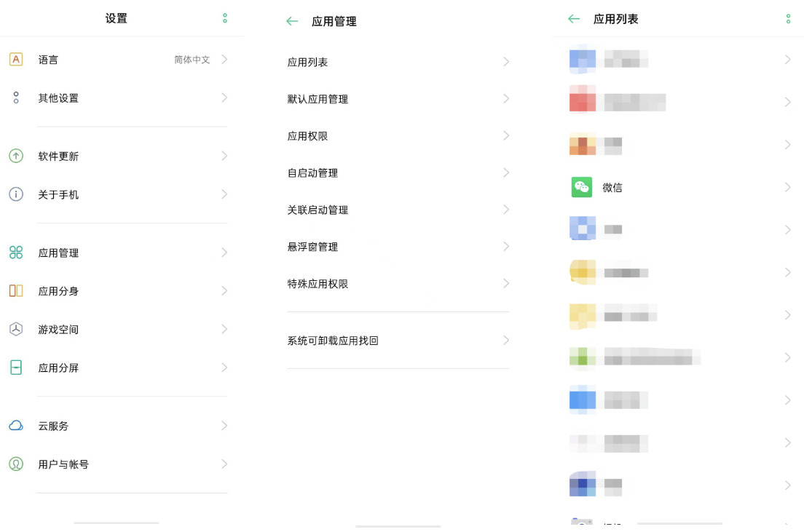The image size is (804, 532).
Task: Tap 系统可卸载应用找回 link
Action: [x=333, y=341]
